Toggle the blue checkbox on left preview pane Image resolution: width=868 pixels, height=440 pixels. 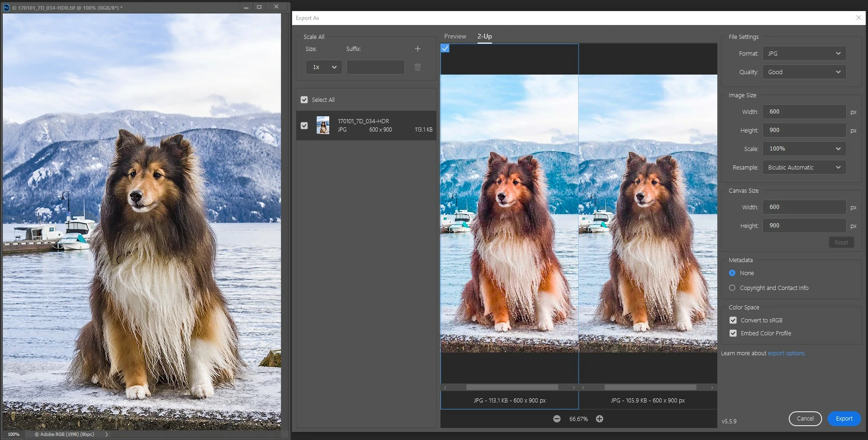coord(445,48)
